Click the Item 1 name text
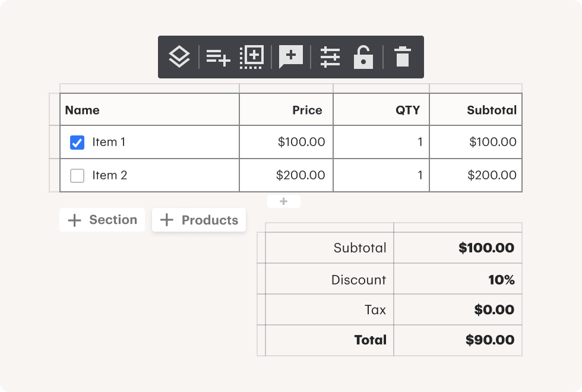The height and width of the screenshot is (392, 582). (109, 142)
